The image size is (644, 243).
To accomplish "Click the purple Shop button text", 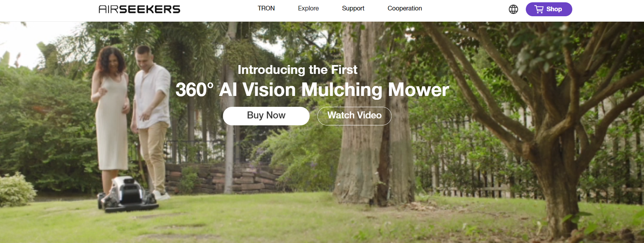I will click(x=554, y=9).
